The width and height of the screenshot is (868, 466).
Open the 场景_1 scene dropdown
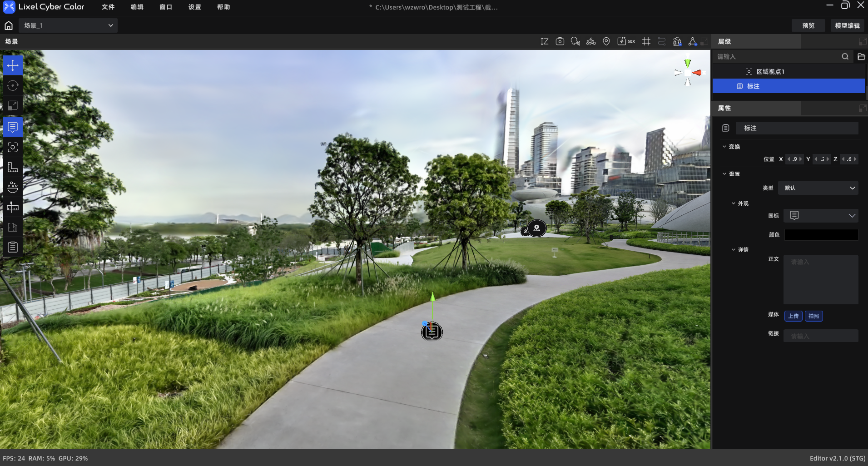[x=68, y=25]
